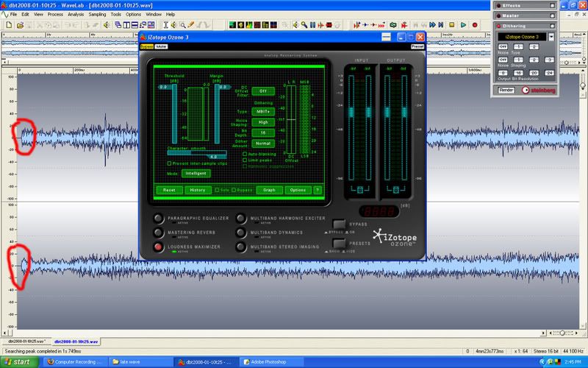Change the dither Type MBIT+ selector
The height and width of the screenshot is (368, 588).
pyautogui.click(x=263, y=112)
